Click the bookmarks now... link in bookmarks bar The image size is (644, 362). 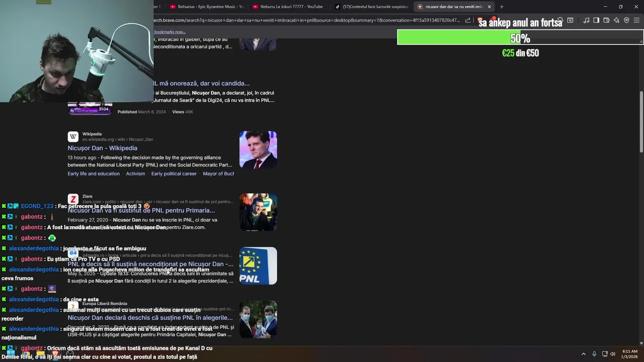coord(170,32)
